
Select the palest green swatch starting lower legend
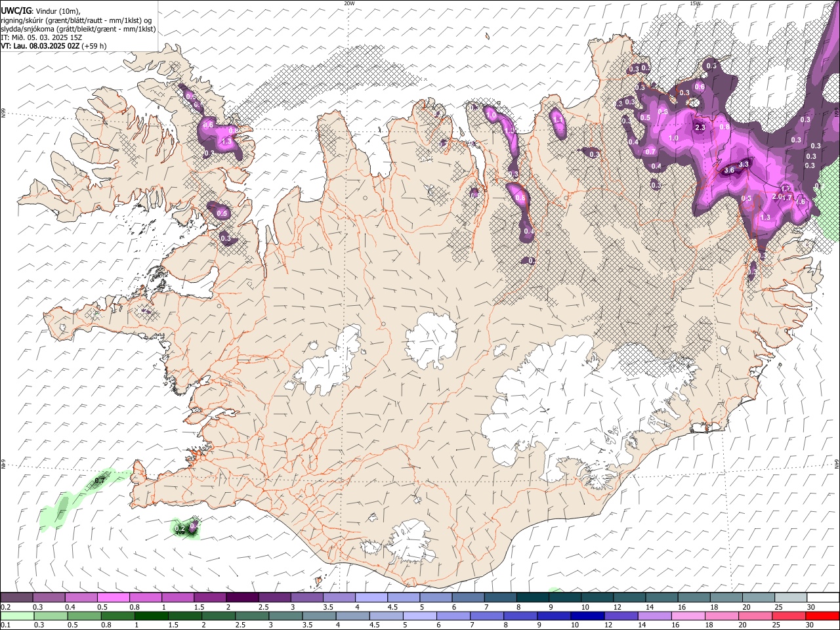coord(16,616)
